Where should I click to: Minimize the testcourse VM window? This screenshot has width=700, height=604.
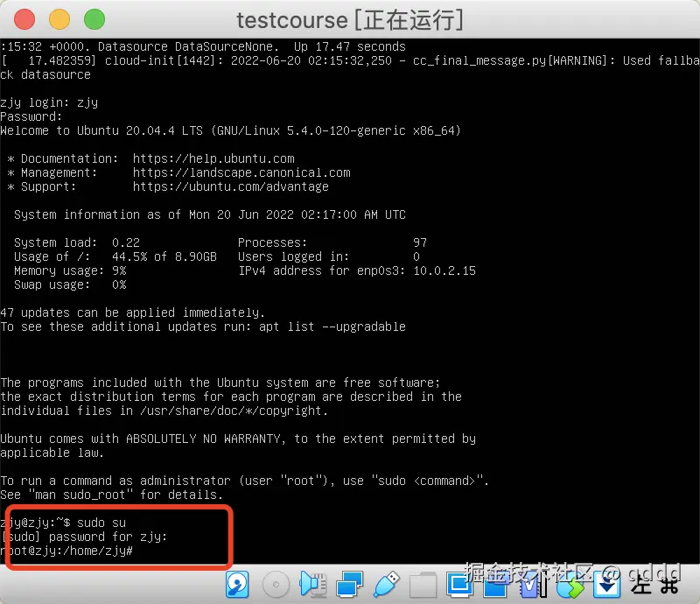click(x=59, y=19)
